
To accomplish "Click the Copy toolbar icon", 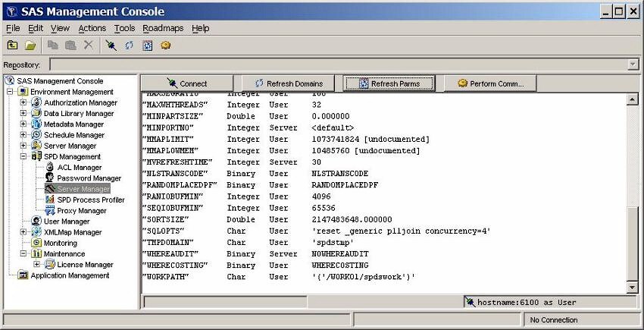I will (52, 46).
